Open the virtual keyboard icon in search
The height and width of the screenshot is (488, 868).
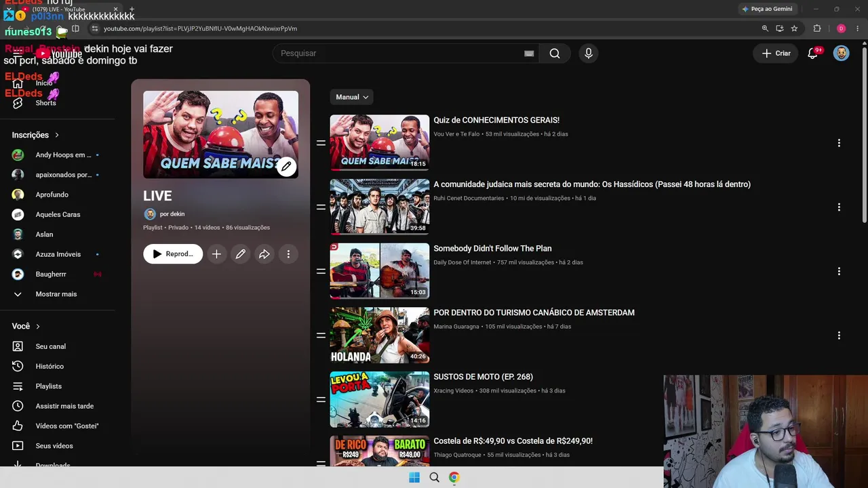[529, 54]
